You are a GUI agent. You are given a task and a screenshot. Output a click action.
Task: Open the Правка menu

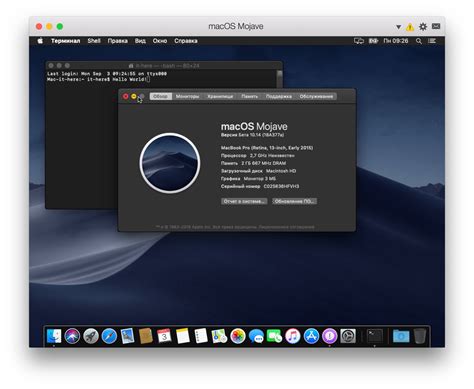pos(118,41)
